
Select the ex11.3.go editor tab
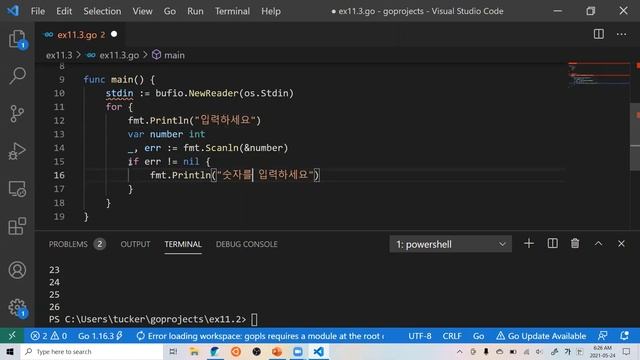pos(80,35)
